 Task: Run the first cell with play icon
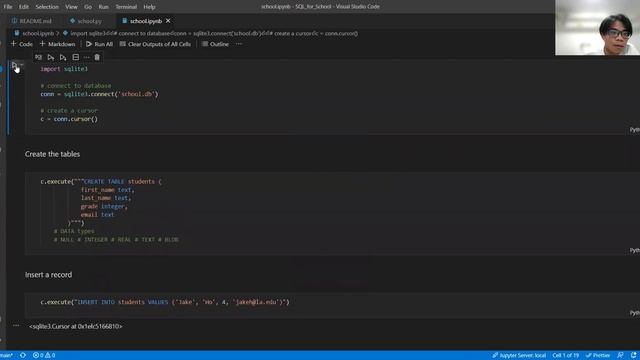(14, 65)
